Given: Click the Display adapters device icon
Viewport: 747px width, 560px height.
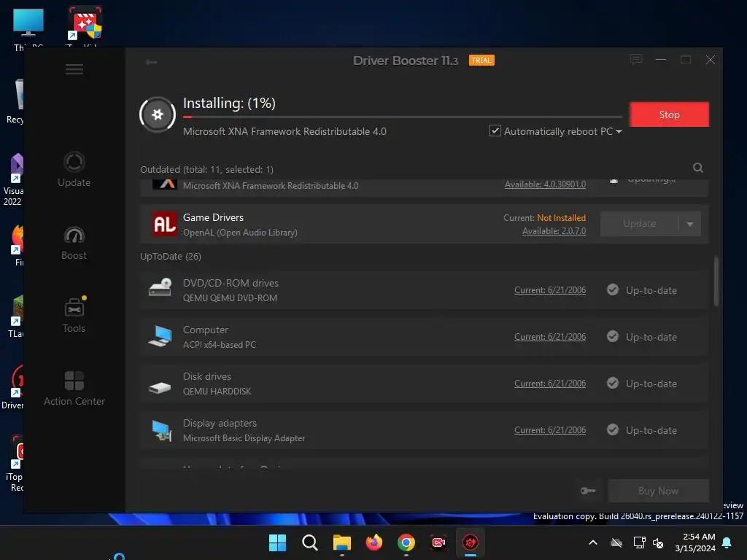Looking at the screenshot, I should tap(161, 430).
